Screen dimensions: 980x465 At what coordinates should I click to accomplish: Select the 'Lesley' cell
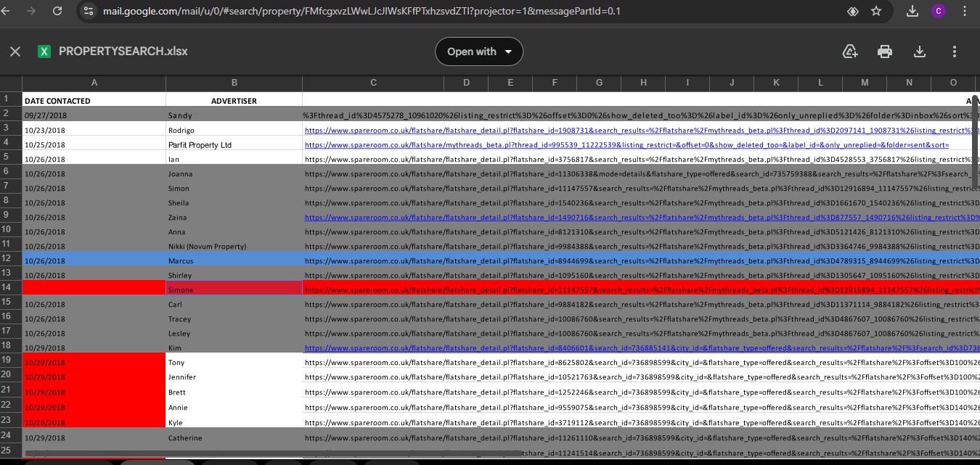pyautogui.click(x=234, y=333)
